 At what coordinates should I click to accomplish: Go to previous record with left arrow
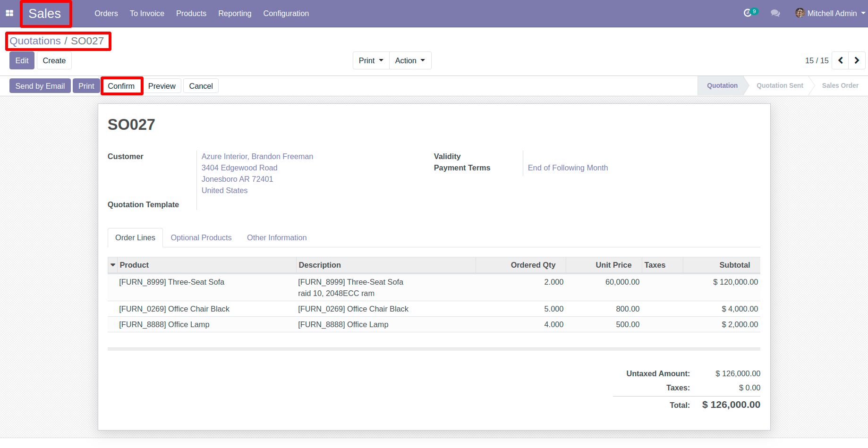pyautogui.click(x=840, y=60)
